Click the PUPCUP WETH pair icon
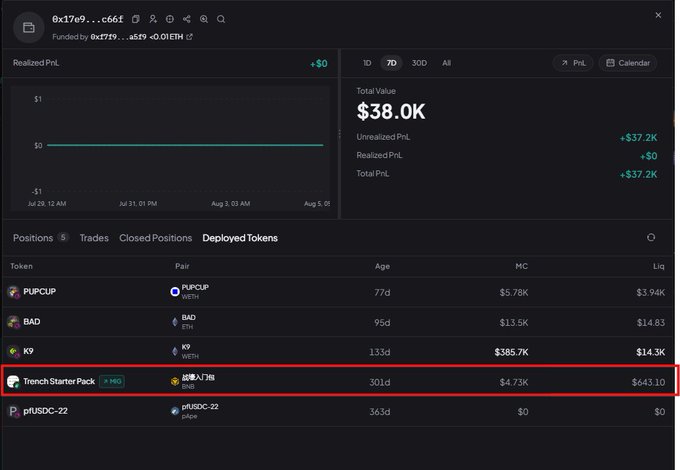680x470 pixels. pos(175,292)
